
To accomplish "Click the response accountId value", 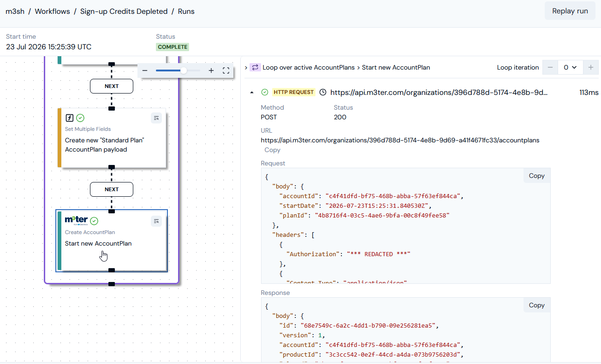I will pyautogui.click(x=393, y=345).
